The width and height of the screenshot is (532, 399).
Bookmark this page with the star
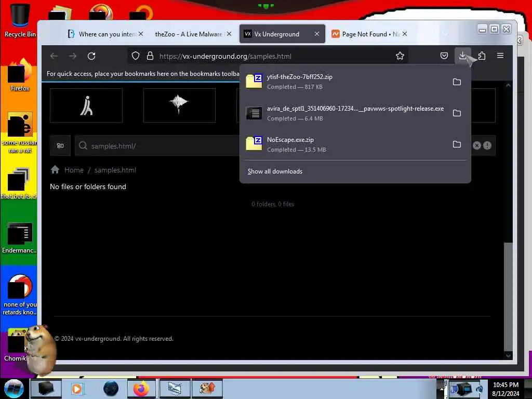click(x=400, y=56)
